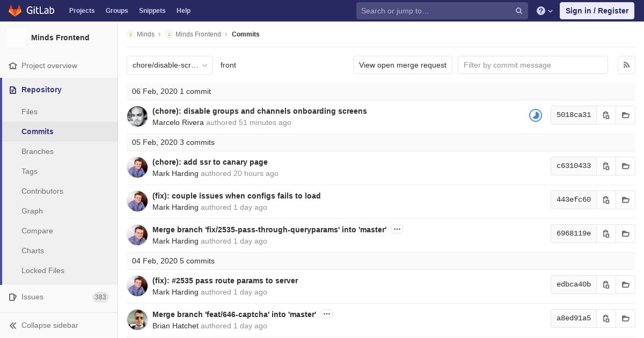Open the commits RSS feed icon
Screen dimensions: 644x338
tap(626, 65)
